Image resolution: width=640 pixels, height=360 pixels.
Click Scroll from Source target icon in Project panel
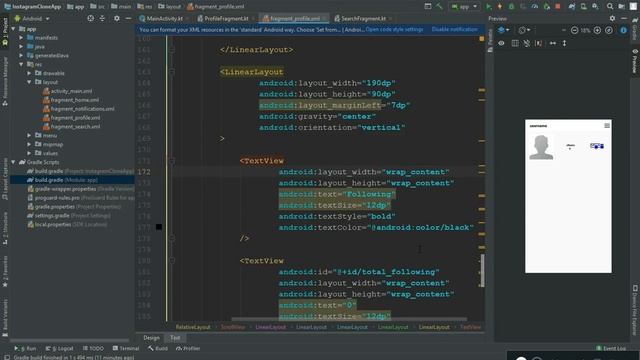click(91, 18)
